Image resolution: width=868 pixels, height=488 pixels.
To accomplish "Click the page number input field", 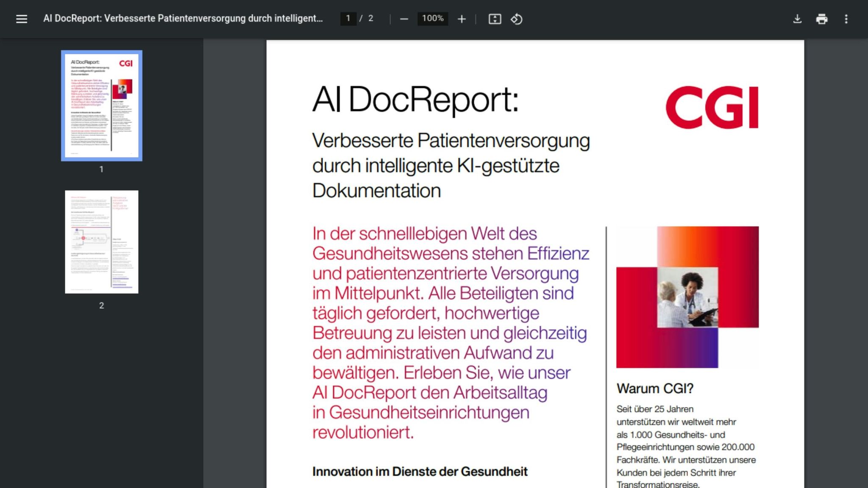I will (348, 18).
